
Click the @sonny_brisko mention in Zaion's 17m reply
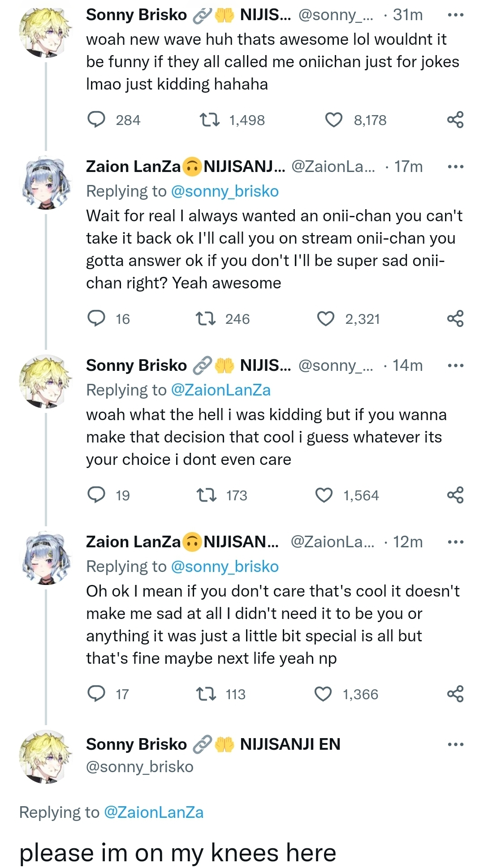[225, 191]
